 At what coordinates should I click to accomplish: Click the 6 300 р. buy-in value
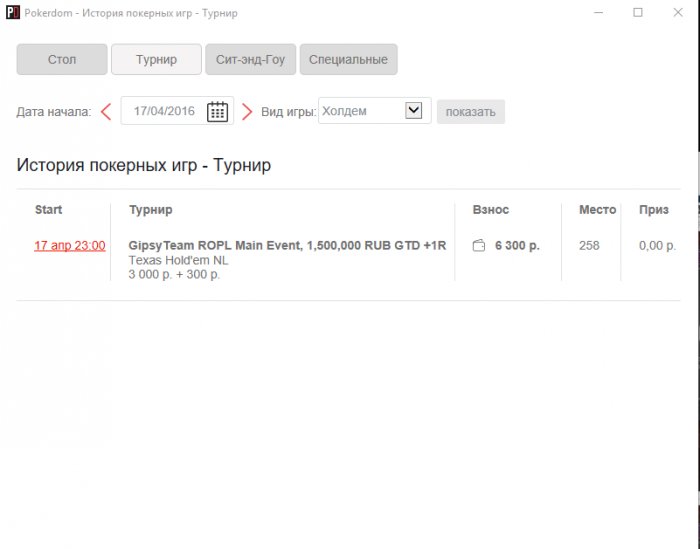pyautogui.click(x=517, y=245)
